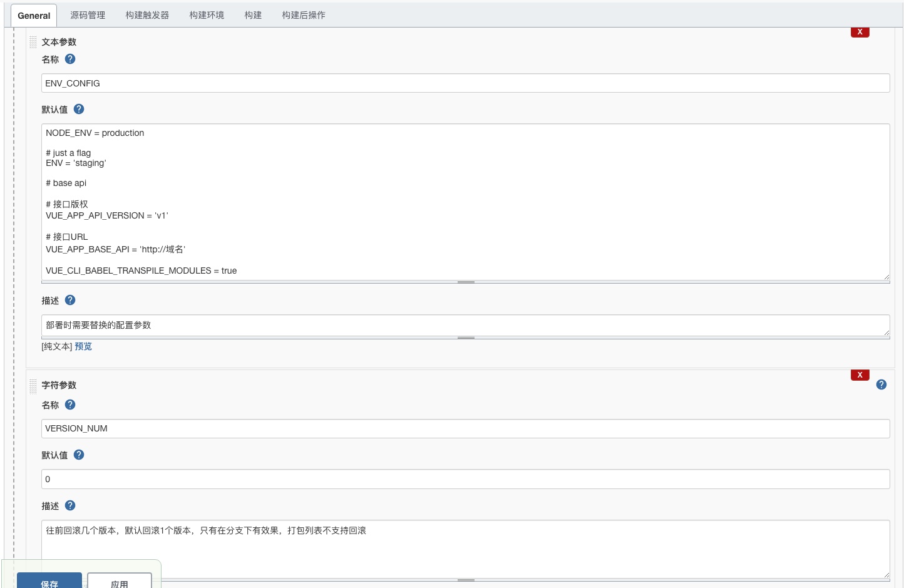Focus the ENV_CONFIG name input
This screenshot has width=904, height=588.
coord(466,83)
